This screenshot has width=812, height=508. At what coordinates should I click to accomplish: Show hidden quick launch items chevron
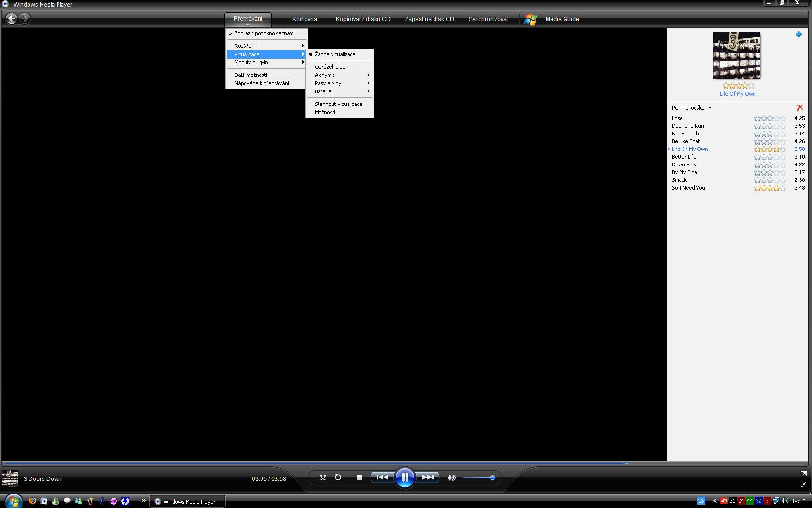144,500
